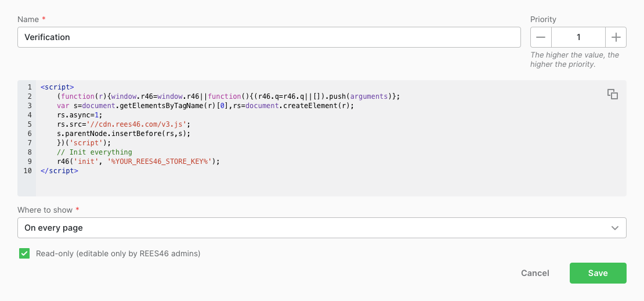Cancel editing the snippet
The height and width of the screenshot is (301, 644).
[535, 273]
